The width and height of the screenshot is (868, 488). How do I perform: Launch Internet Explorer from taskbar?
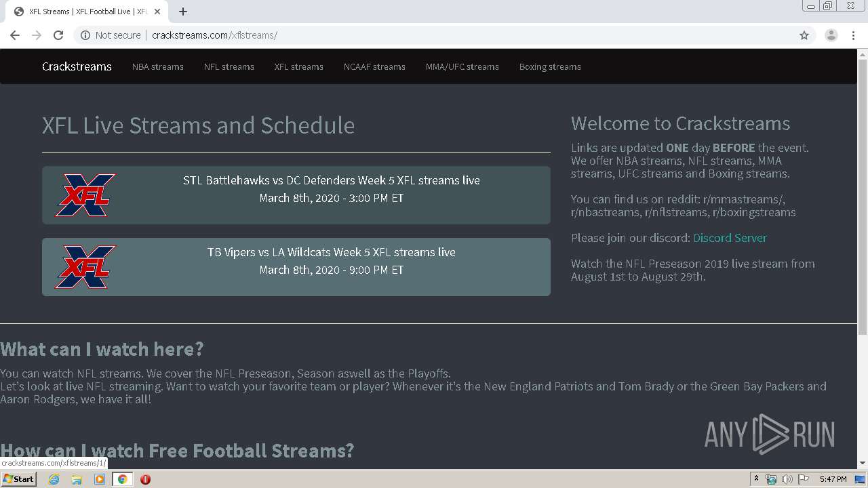coord(54,479)
